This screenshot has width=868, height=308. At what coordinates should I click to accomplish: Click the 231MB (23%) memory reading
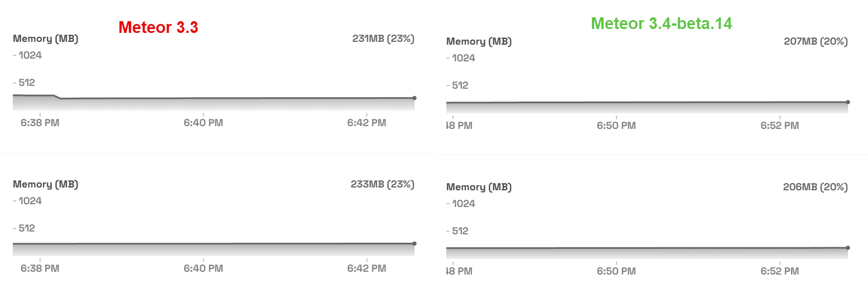(x=383, y=39)
